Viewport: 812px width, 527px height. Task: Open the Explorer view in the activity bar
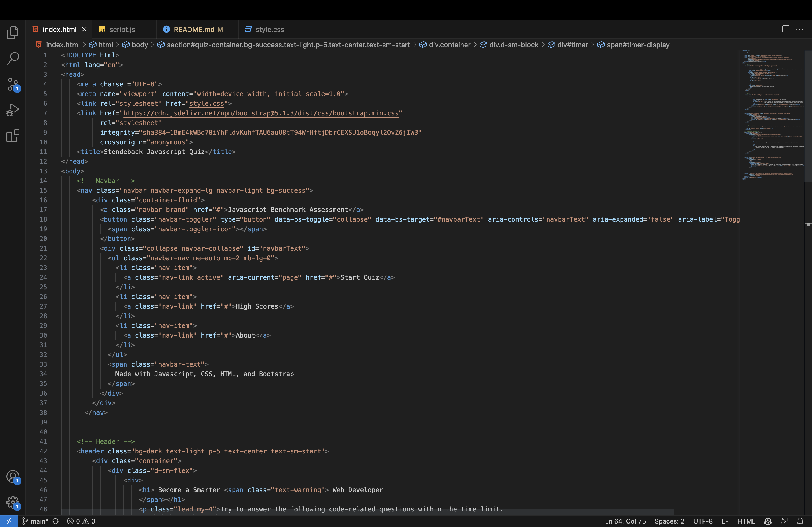(x=13, y=32)
